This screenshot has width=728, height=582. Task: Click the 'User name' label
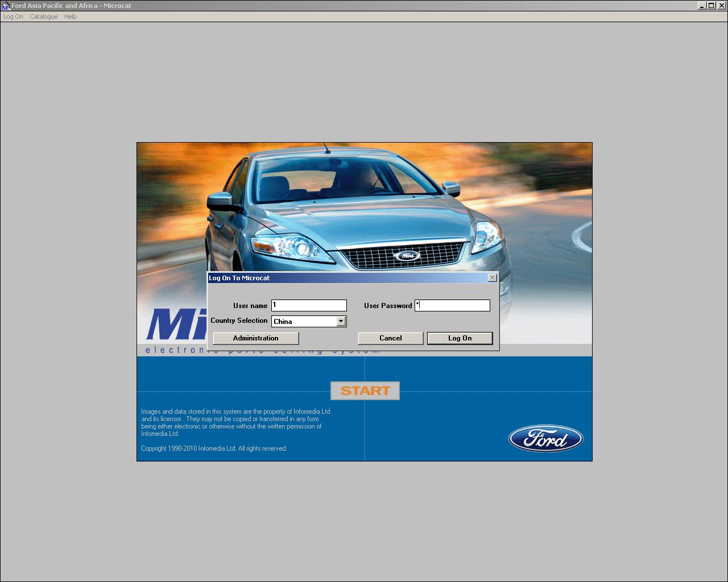pyautogui.click(x=250, y=306)
